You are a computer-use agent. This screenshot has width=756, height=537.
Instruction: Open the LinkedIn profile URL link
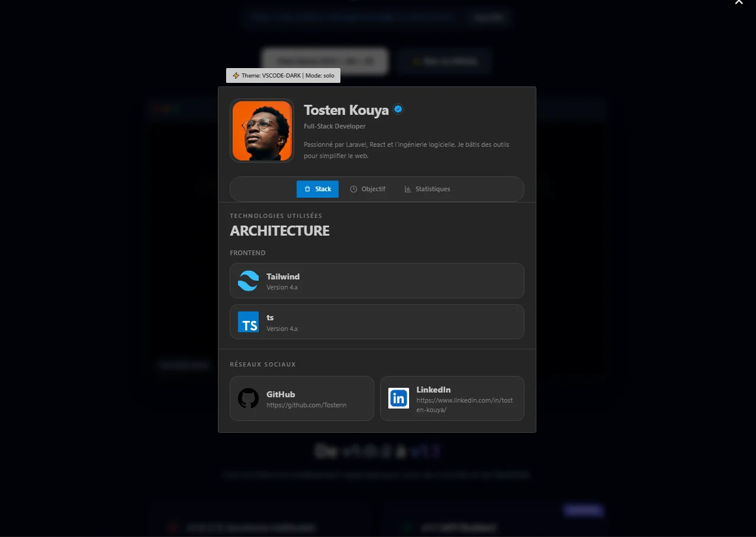[x=452, y=398]
